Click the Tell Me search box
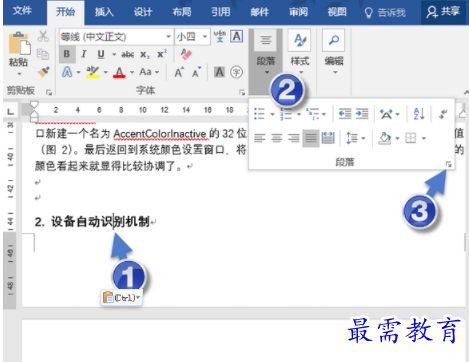469x362 pixels. click(x=385, y=13)
